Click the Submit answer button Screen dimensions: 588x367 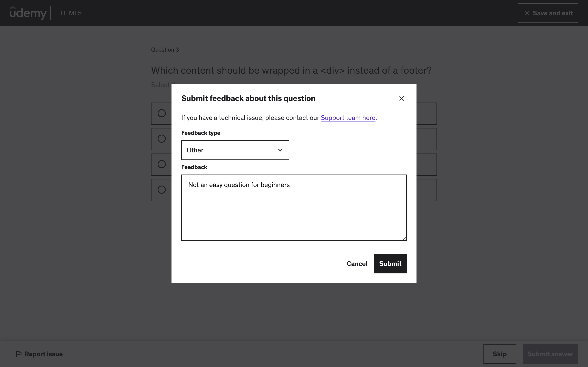click(550, 354)
